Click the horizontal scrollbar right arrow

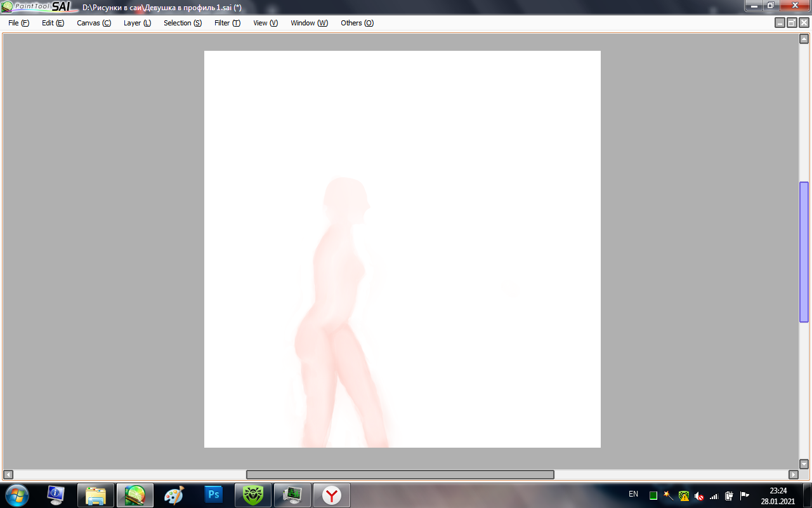coord(793,474)
